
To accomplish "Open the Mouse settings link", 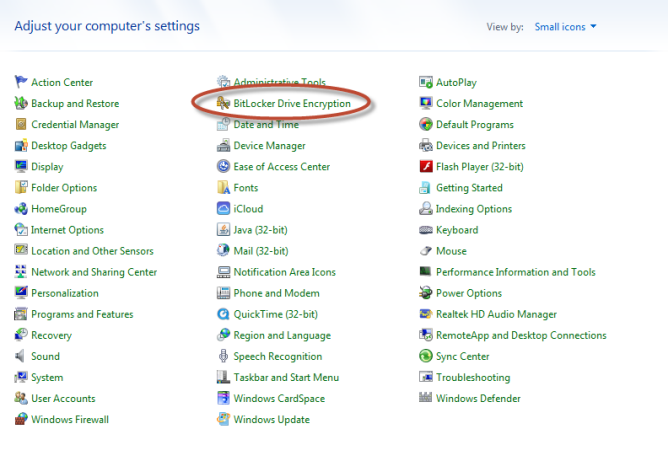I will (451, 251).
